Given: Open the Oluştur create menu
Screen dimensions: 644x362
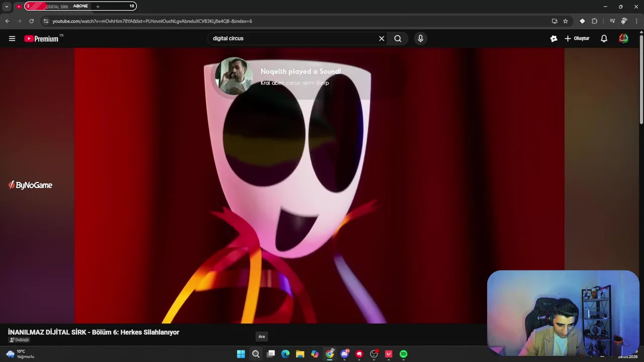Looking at the screenshot, I should point(577,39).
